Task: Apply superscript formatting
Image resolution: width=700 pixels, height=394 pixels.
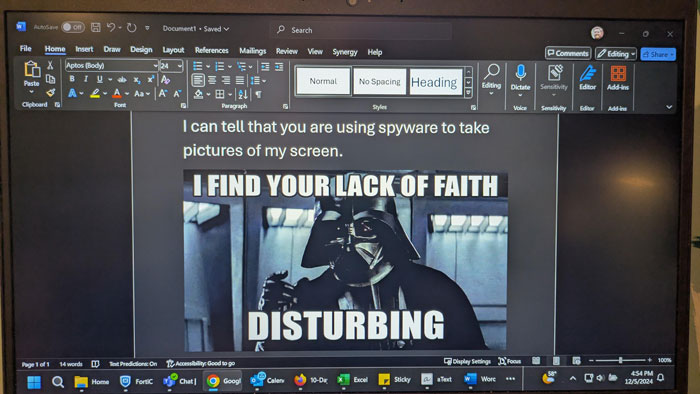Action: click(150, 79)
